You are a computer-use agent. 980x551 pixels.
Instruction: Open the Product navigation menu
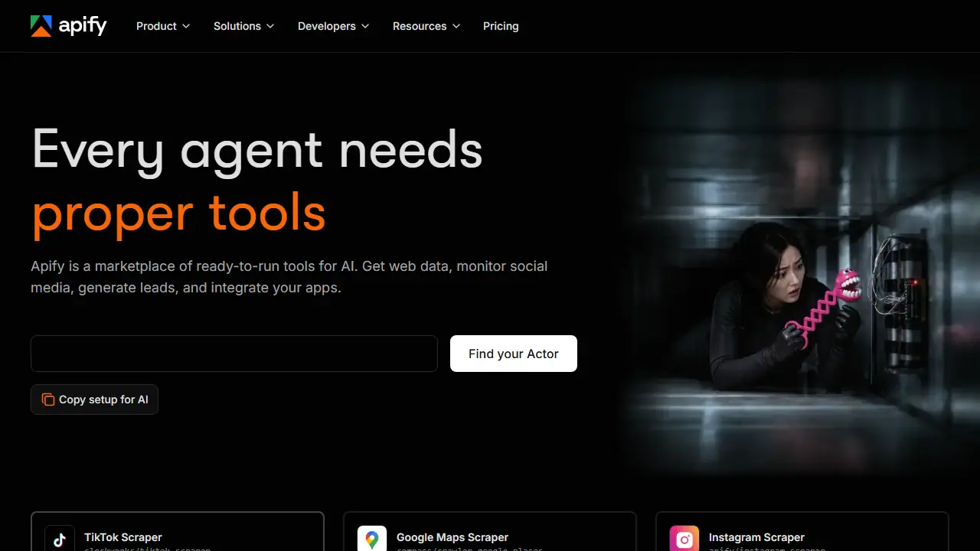coord(163,26)
